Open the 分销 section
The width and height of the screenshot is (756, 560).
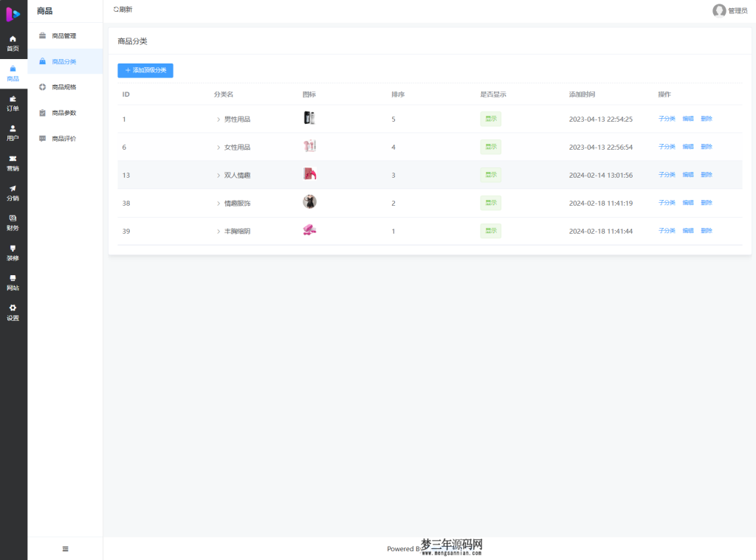point(13,193)
